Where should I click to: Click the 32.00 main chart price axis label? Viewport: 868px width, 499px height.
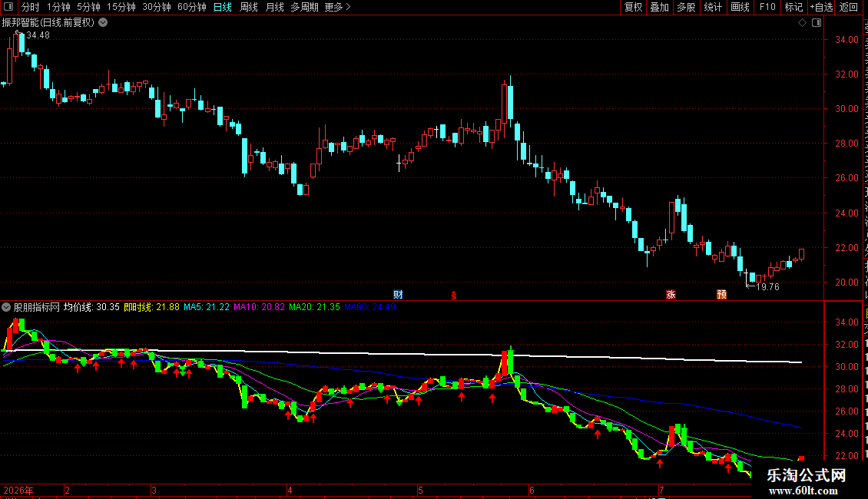847,74
